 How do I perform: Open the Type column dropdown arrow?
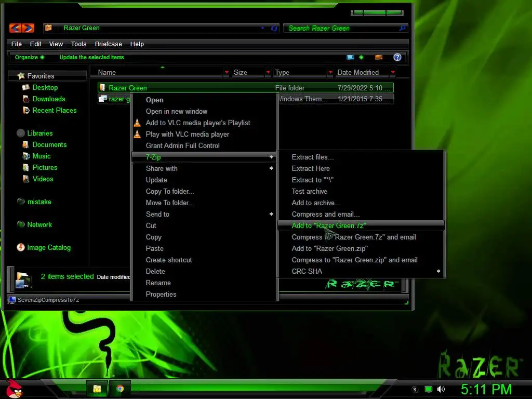[x=330, y=72]
